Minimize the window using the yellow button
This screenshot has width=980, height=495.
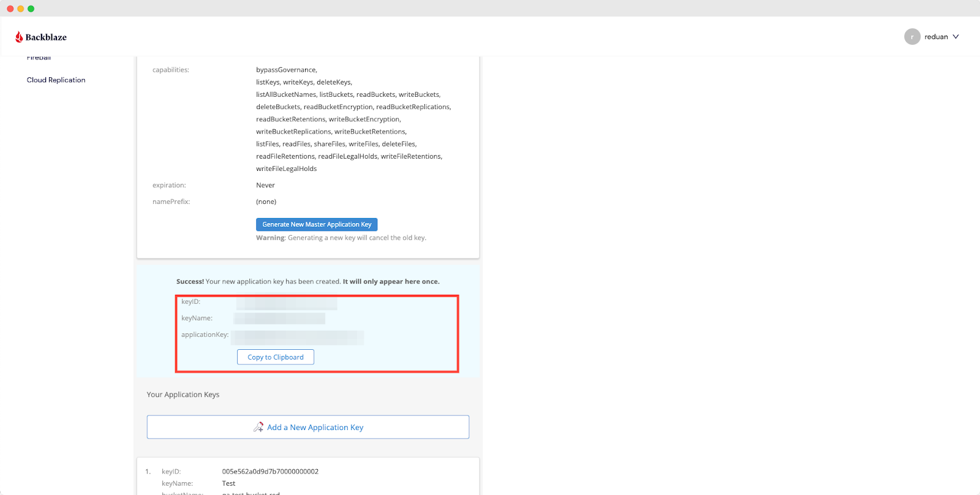coord(21,9)
